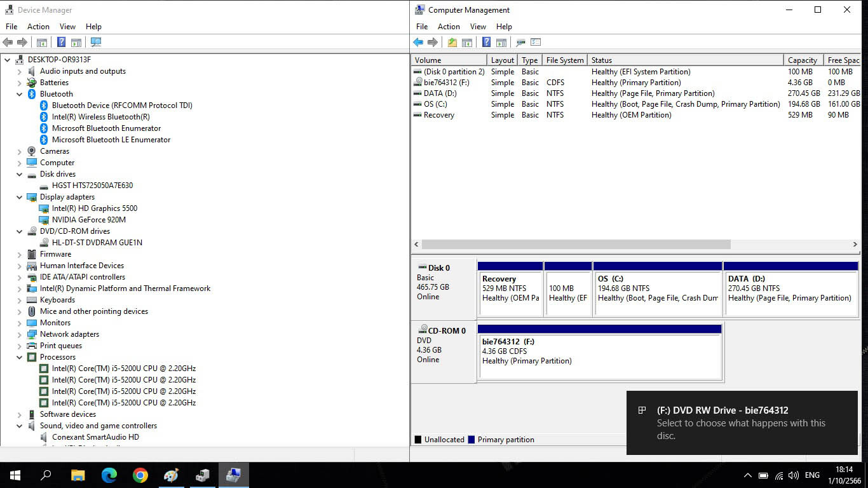Open Help icon in Computer Management toolbar
This screenshot has width=868, height=488.
(x=486, y=43)
